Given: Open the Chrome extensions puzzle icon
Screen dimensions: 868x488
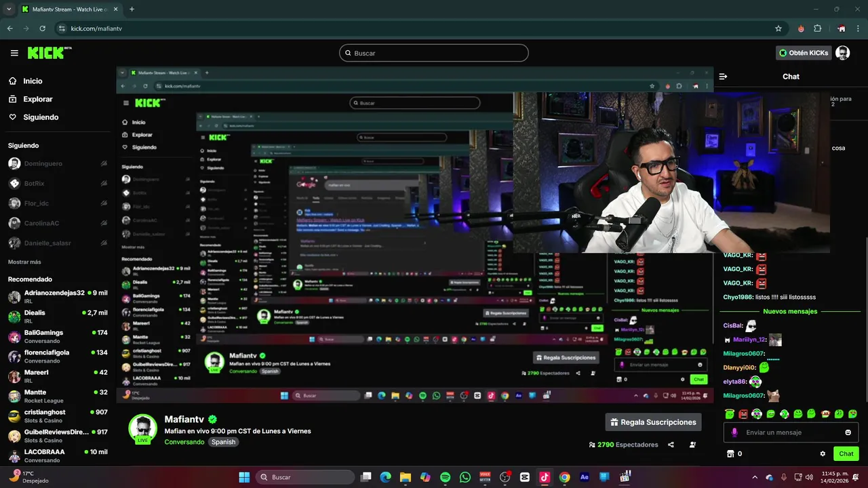Looking at the screenshot, I should tap(817, 28).
